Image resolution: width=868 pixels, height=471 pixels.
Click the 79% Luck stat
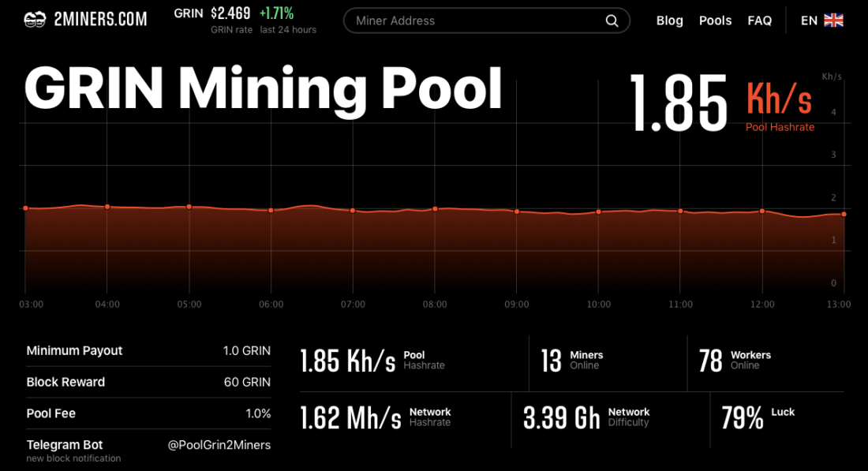tap(758, 417)
